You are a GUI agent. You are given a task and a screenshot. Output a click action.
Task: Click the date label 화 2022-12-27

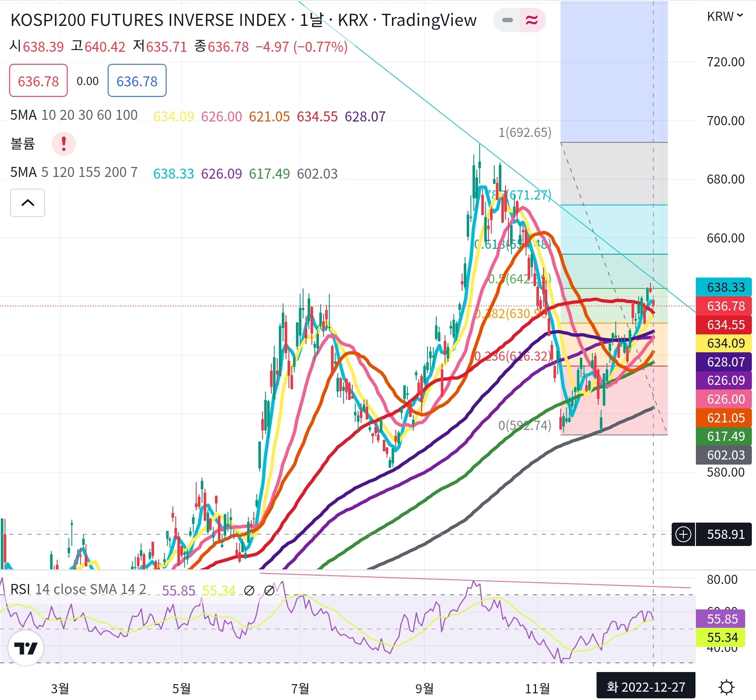(646, 687)
